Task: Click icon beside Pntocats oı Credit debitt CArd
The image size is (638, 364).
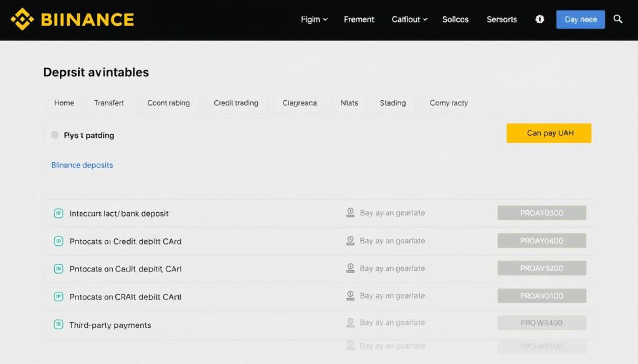Action: point(59,241)
